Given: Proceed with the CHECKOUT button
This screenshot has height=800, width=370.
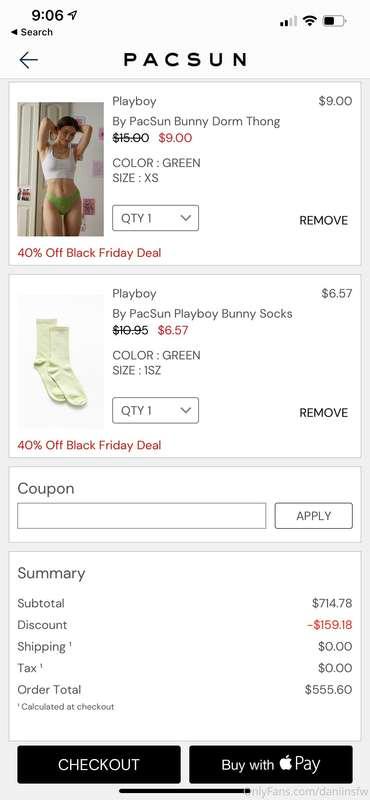Looking at the screenshot, I should tap(99, 764).
